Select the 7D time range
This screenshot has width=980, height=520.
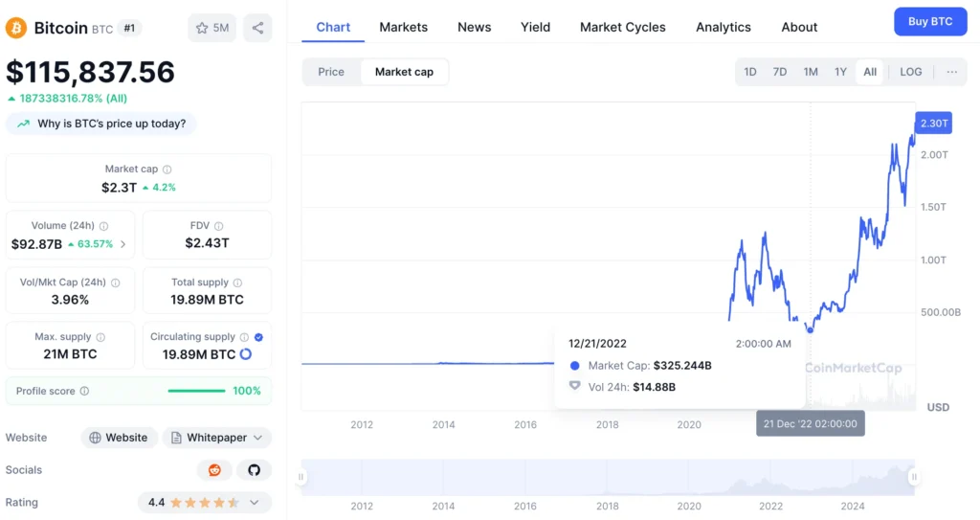(x=780, y=72)
